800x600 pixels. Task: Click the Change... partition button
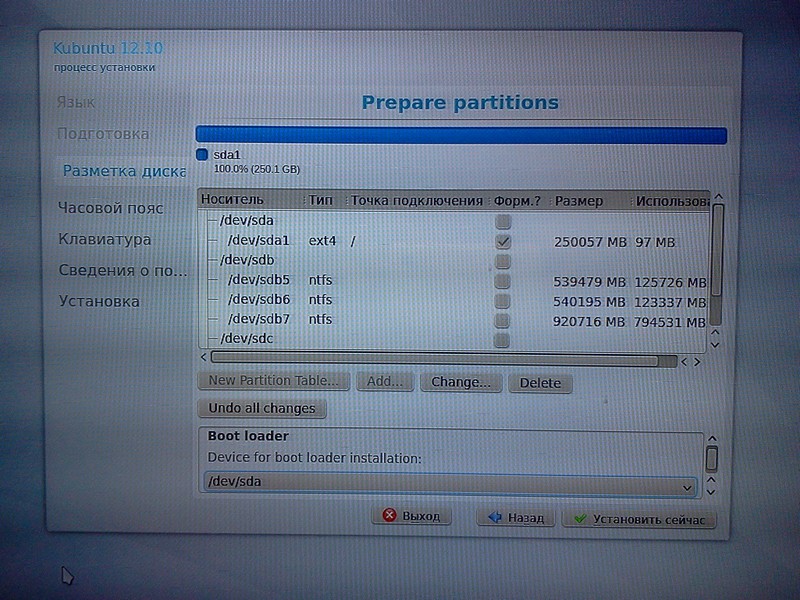tap(461, 382)
